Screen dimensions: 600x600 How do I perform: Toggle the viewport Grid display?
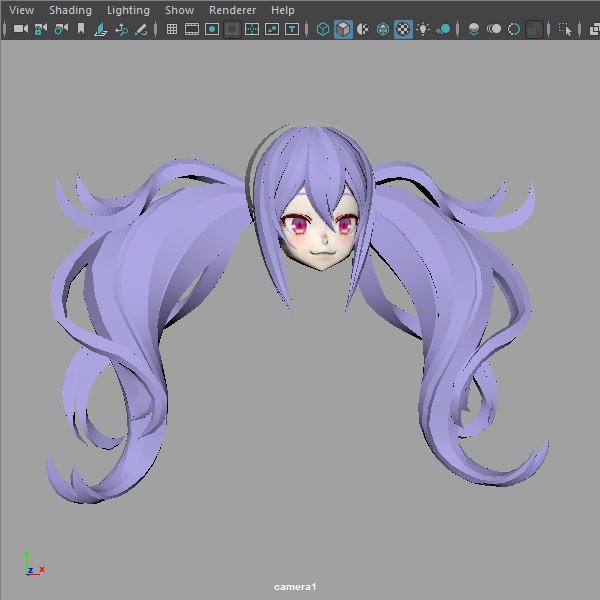172,29
